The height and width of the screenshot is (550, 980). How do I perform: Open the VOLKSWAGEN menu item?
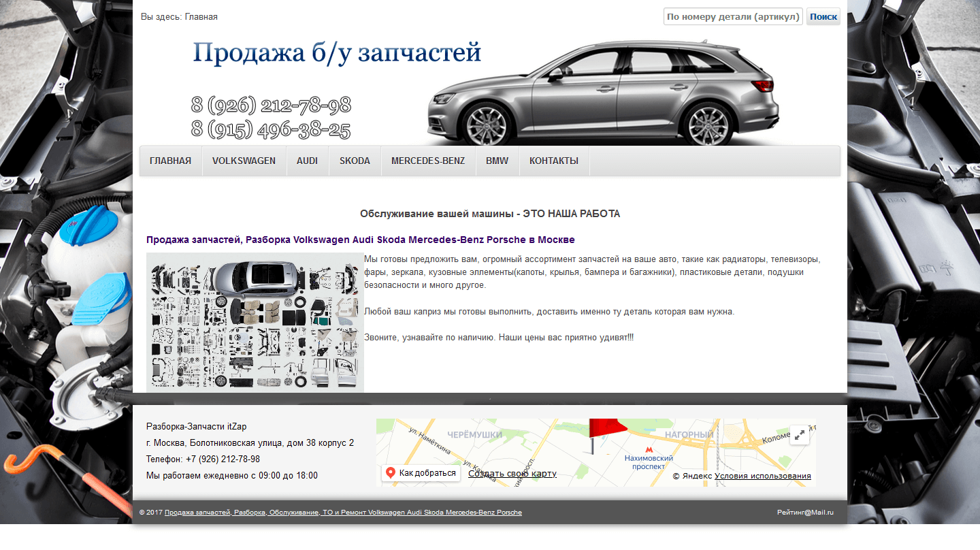point(244,161)
